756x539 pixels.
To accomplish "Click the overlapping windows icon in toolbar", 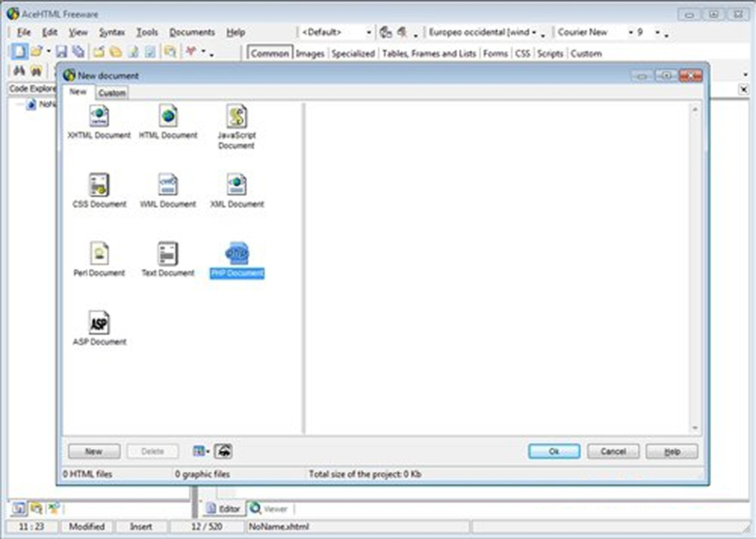I will [170, 51].
